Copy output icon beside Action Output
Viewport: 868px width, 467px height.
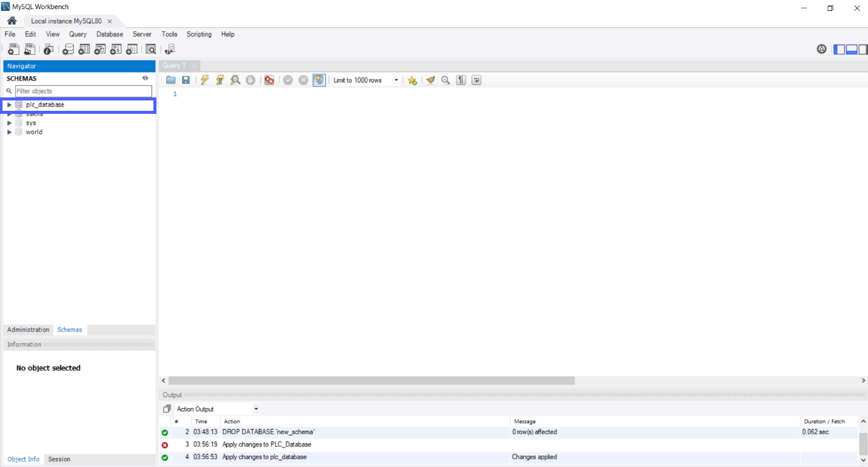tap(167, 409)
